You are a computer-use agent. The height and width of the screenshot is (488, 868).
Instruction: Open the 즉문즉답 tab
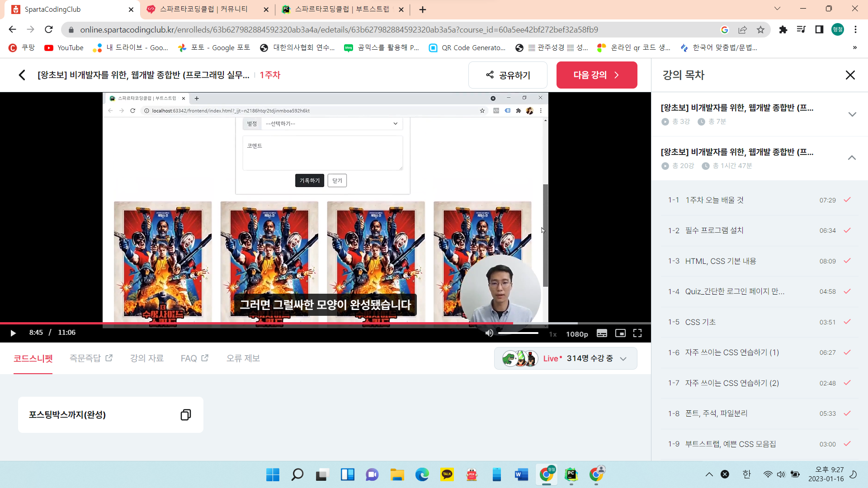pos(91,358)
